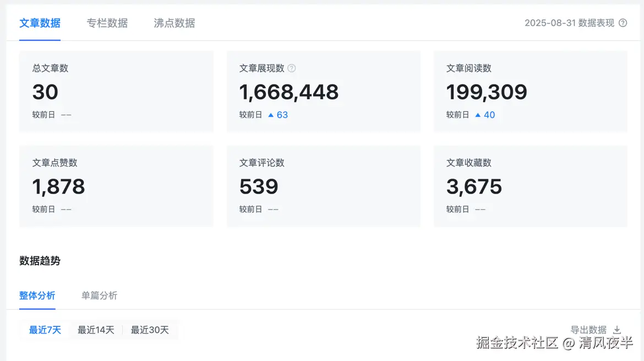644x361 pixels.
Task: Click the 文章收藏数 statistic card
Action: coord(530,186)
